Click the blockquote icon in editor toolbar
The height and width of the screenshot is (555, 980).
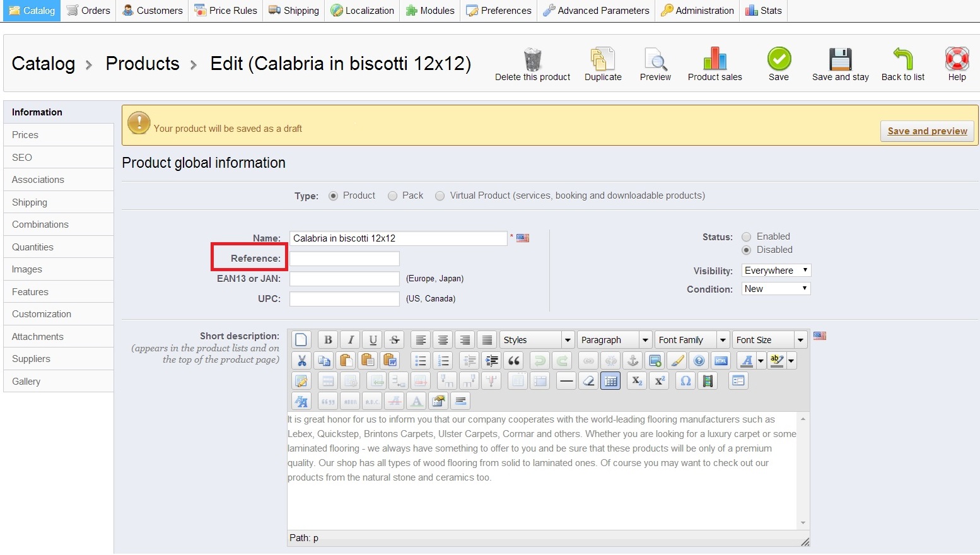(x=514, y=361)
